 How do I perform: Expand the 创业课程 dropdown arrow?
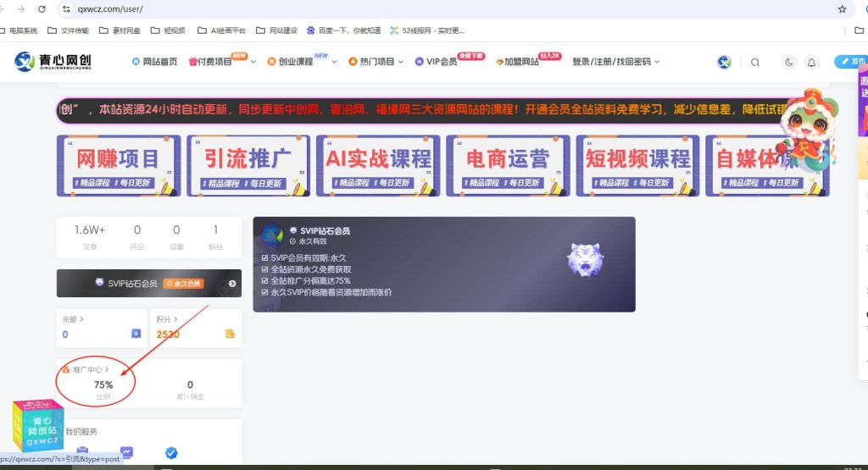[334, 62]
